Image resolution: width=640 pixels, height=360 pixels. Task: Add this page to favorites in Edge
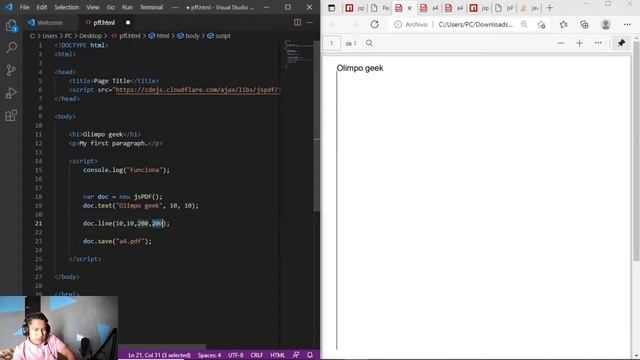coord(542,24)
